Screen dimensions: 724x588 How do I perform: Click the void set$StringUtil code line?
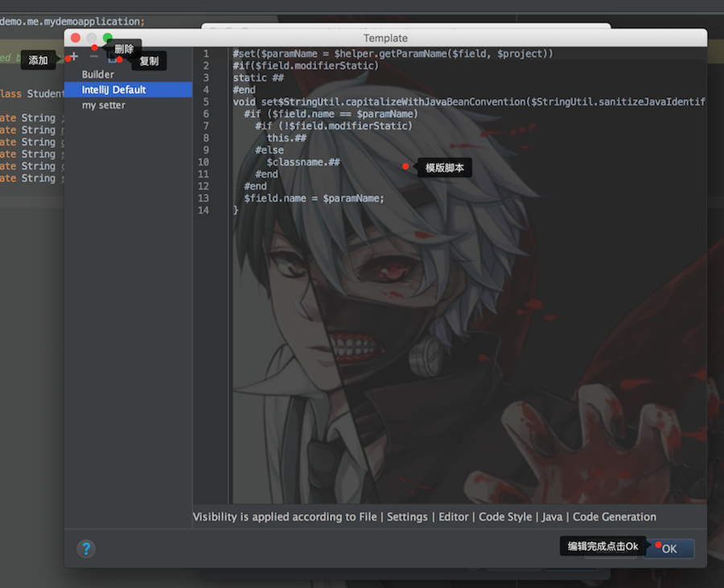pos(469,101)
